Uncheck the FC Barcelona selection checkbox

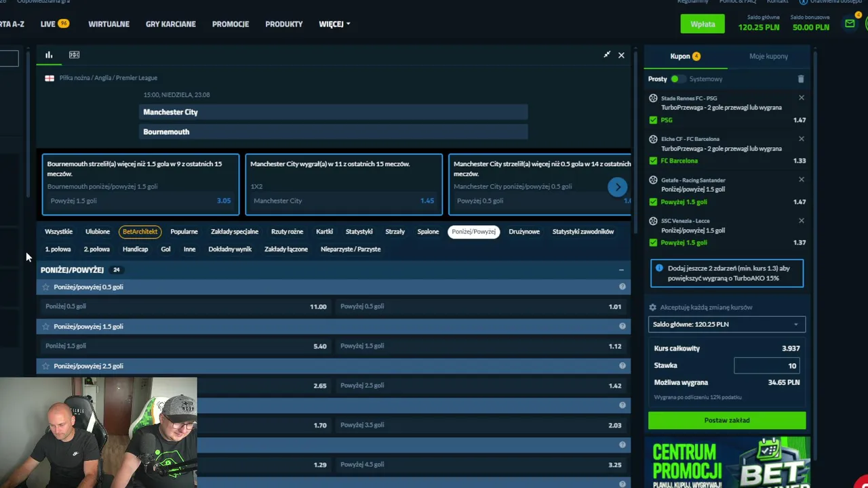click(x=653, y=161)
